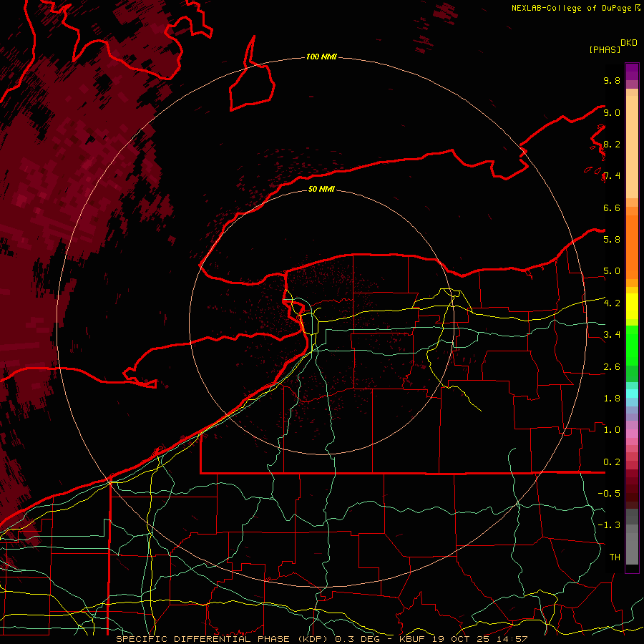Click the 4.2 value on color scale
The height and width of the screenshot is (644, 644).
point(612,303)
